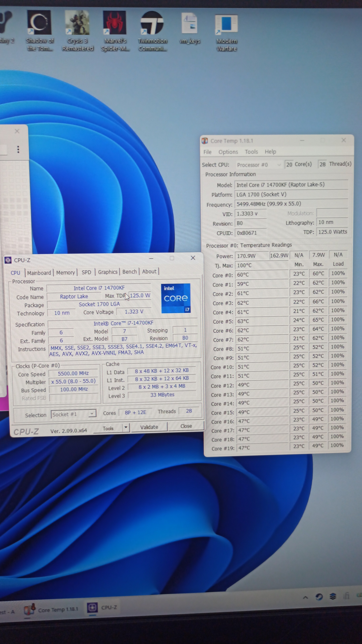Click the Lithography value 10 nm
The height and width of the screenshot is (644, 362).
332,222
